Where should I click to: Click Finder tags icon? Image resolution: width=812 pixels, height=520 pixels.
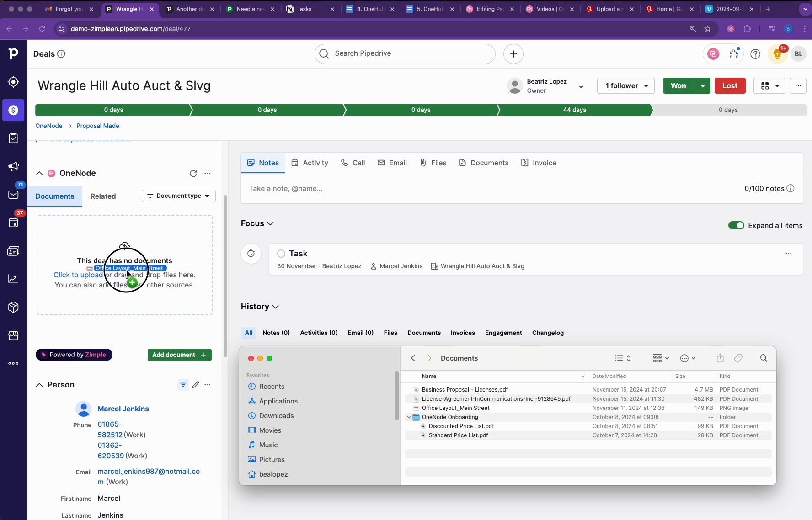pyautogui.click(x=738, y=358)
